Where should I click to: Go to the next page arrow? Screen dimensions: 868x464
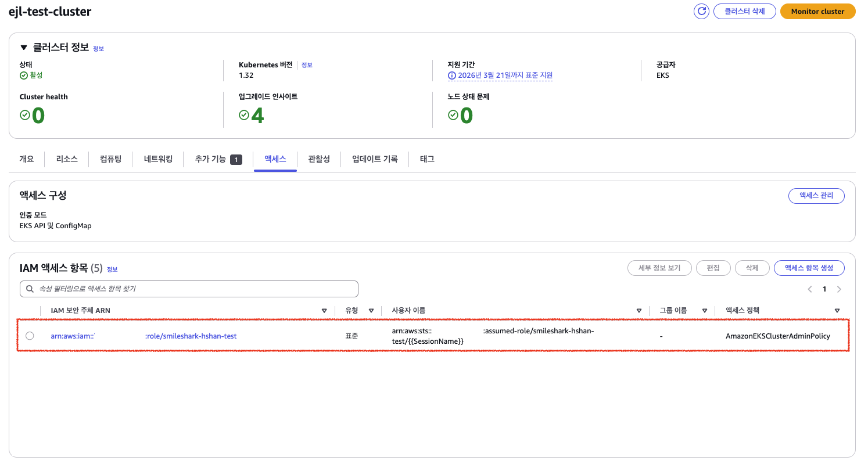click(x=838, y=289)
